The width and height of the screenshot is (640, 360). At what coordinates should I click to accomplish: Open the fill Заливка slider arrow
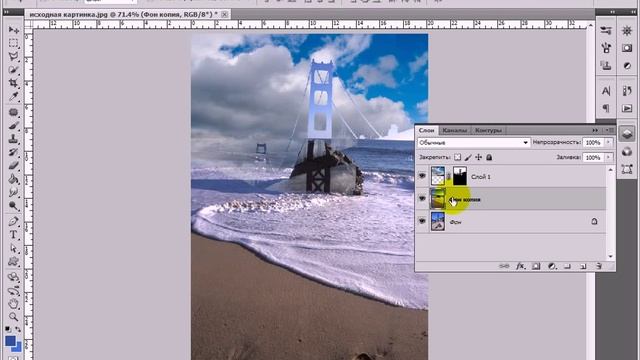tap(608, 158)
